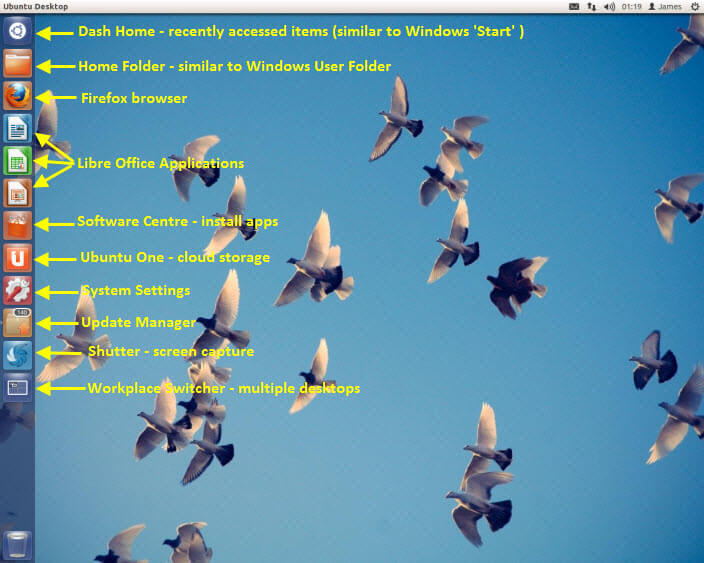Click the Ubuntu Desktop panel title
The image size is (704, 563).
pyautogui.click(x=35, y=6)
